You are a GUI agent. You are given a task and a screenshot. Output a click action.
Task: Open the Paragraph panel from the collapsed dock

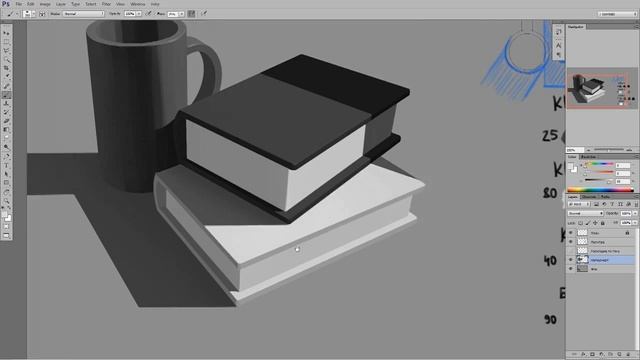tap(559, 54)
